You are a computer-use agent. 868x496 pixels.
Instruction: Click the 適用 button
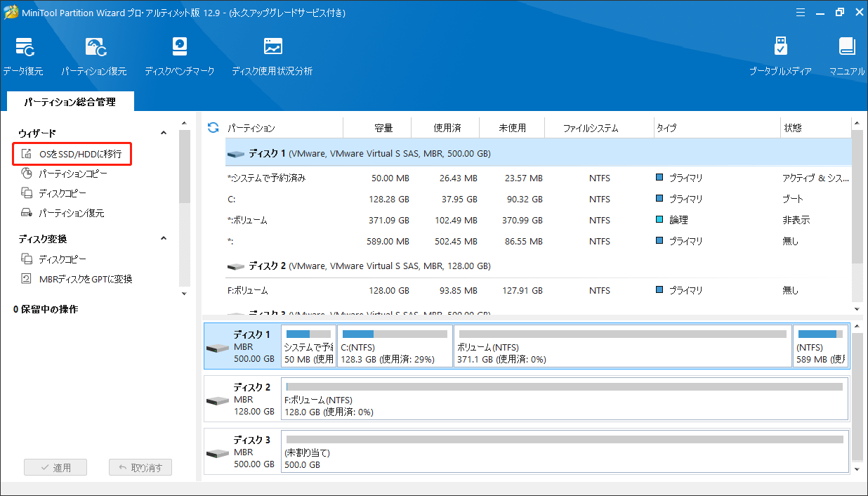tap(54, 468)
